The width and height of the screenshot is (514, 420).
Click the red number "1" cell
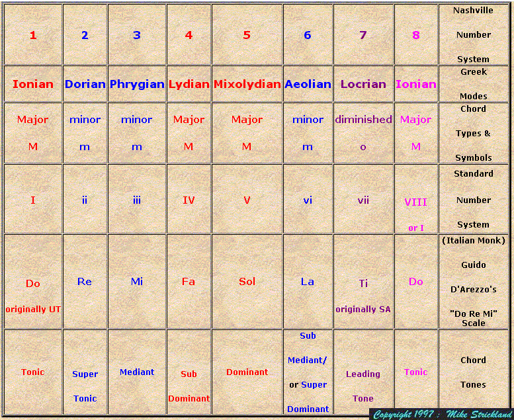(x=33, y=35)
